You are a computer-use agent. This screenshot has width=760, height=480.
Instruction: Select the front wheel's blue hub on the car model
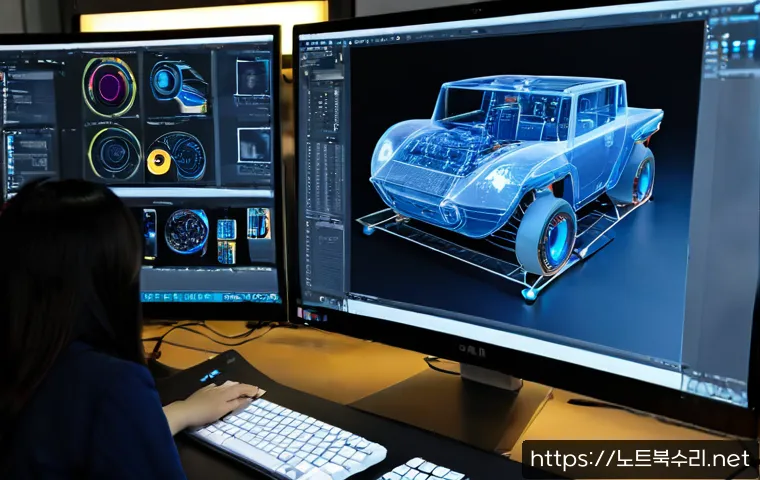point(558,239)
